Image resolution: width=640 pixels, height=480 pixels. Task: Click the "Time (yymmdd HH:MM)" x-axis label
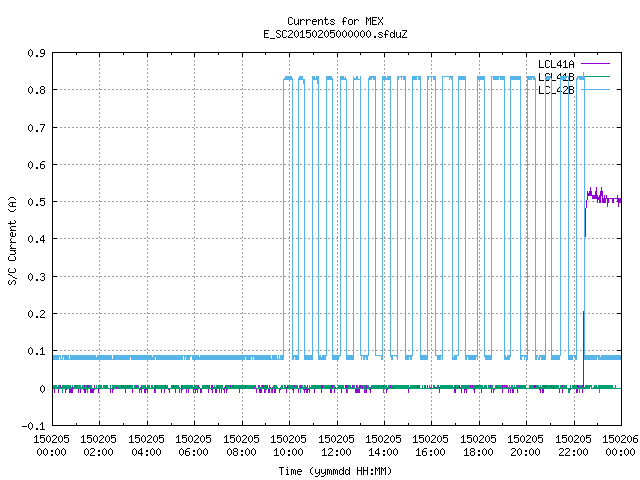(335, 471)
